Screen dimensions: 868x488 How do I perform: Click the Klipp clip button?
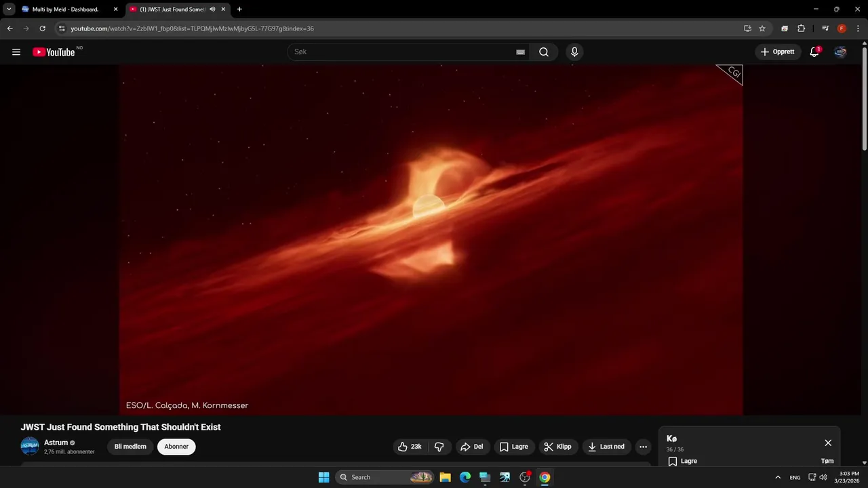[x=559, y=447]
